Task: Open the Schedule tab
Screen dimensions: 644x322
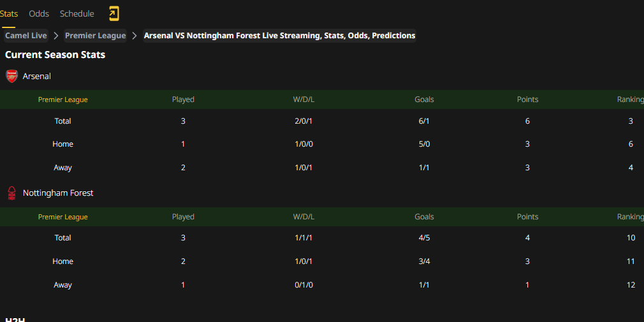Action: click(x=77, y=13)
